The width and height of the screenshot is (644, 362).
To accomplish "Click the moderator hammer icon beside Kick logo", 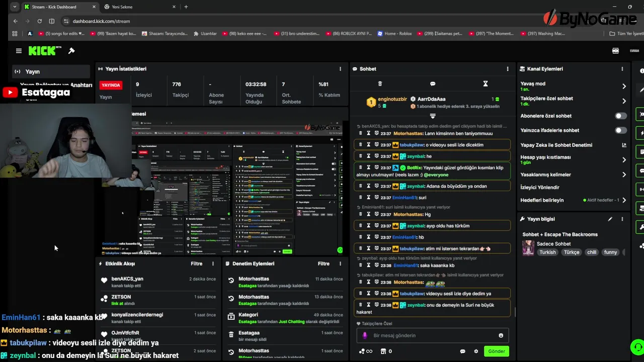I will [x=71, y=51].
